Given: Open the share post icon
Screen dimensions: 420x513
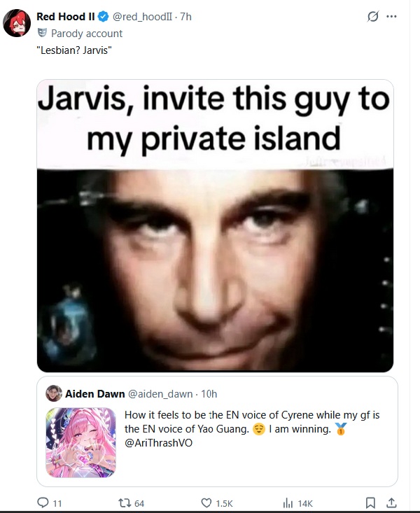Looking at the screenshot, I should point(391,503).
